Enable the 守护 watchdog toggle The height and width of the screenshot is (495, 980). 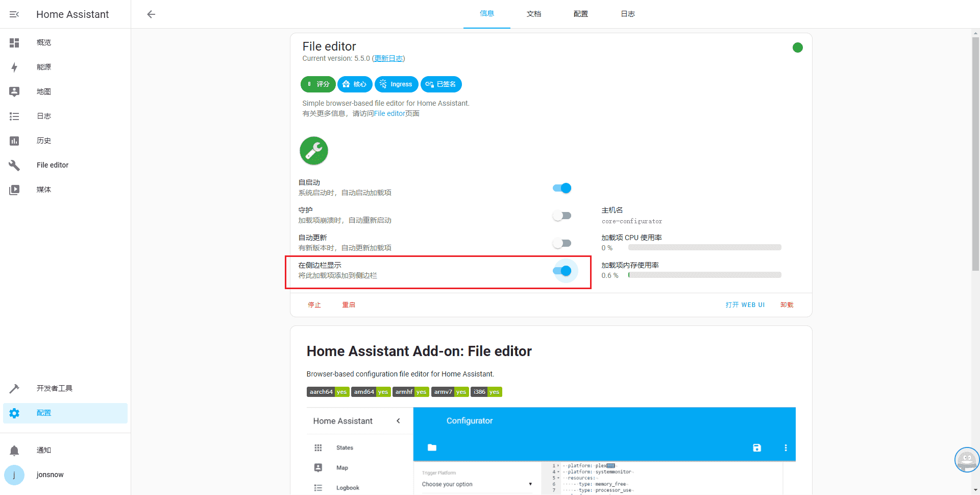pyautogui.click(x=561, y=215)
